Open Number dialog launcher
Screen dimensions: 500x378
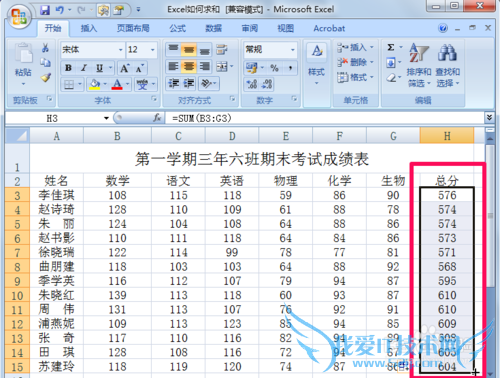294,99
